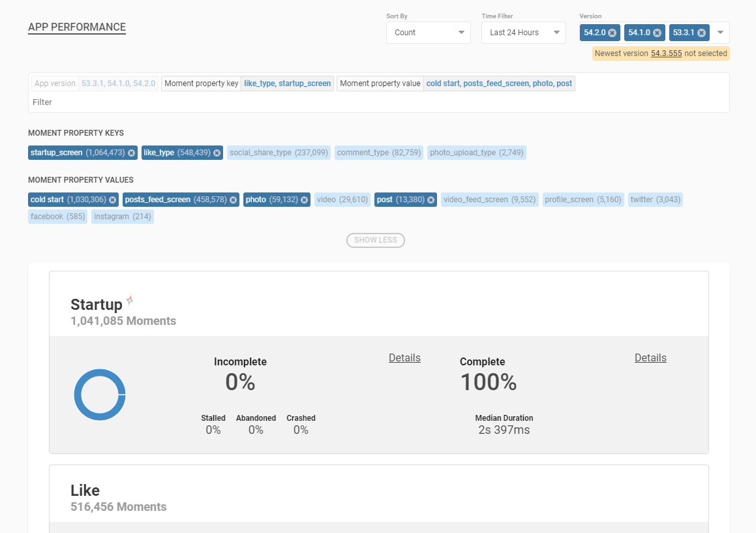Select the photo_upload_type property key
This screenshot has width=756, height=533.
click(476, 153)
